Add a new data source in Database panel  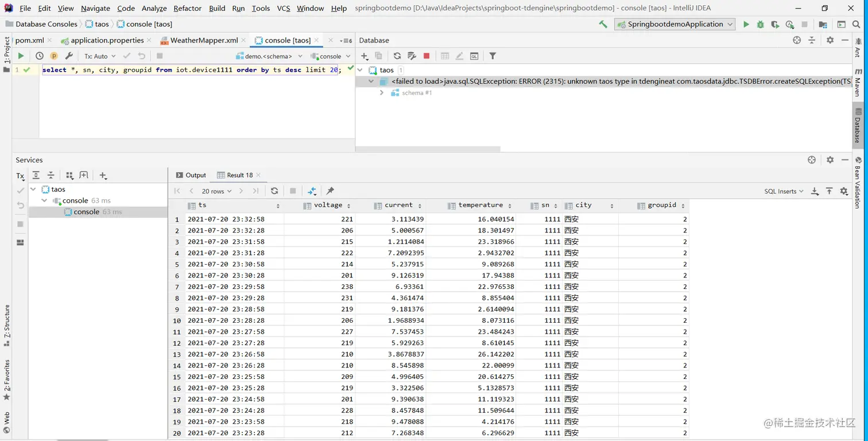coord(364,56)
